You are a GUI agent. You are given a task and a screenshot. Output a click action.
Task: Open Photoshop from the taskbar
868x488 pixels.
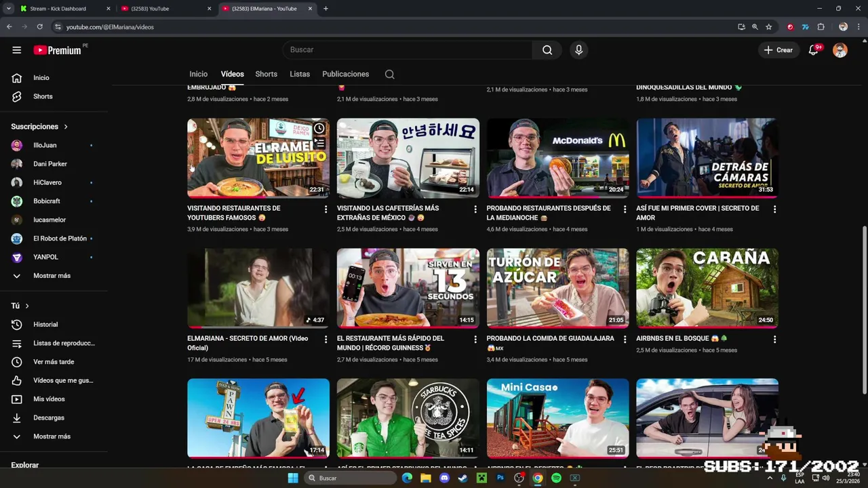[500, 478]
